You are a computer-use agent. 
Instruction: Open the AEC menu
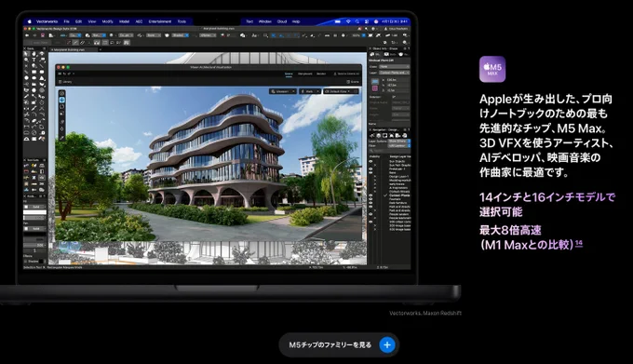coord(139,21)
